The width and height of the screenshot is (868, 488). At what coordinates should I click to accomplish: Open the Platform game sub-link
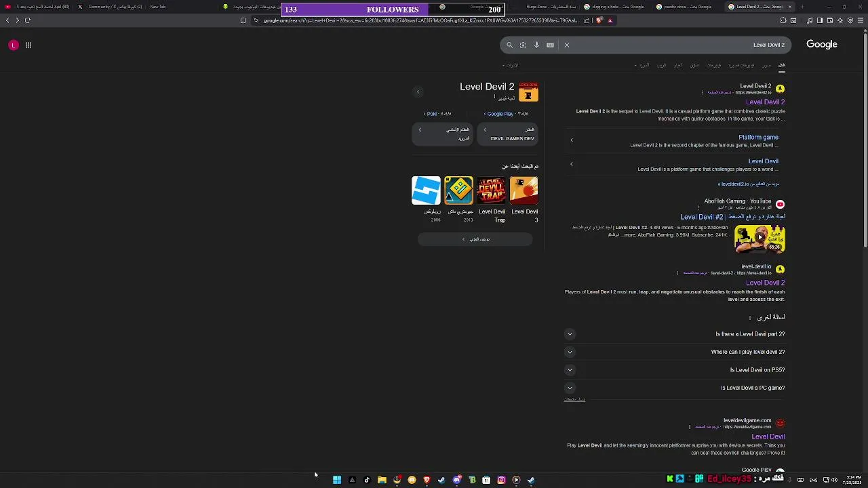(758, 138)
